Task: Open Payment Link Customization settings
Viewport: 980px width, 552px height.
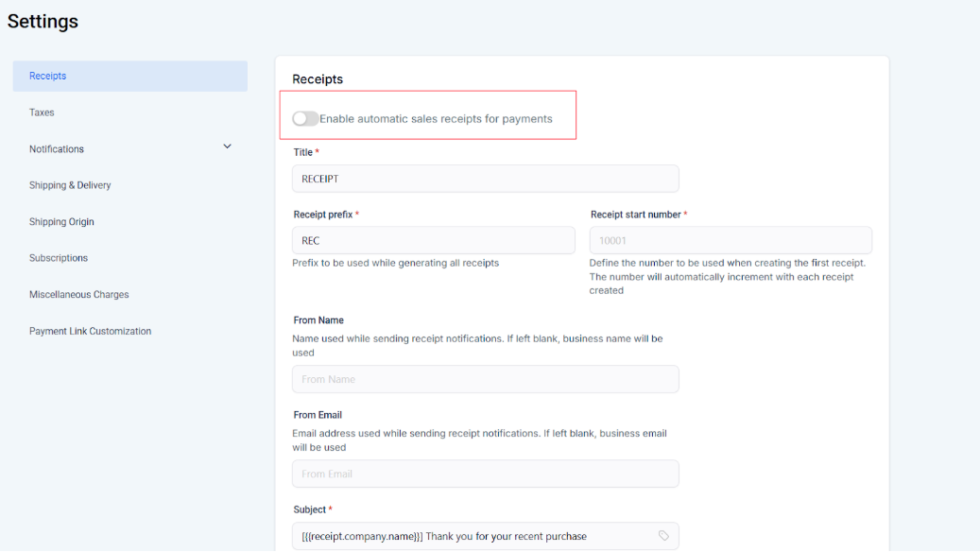Action: pyautogui.click(x=90, y=332)
